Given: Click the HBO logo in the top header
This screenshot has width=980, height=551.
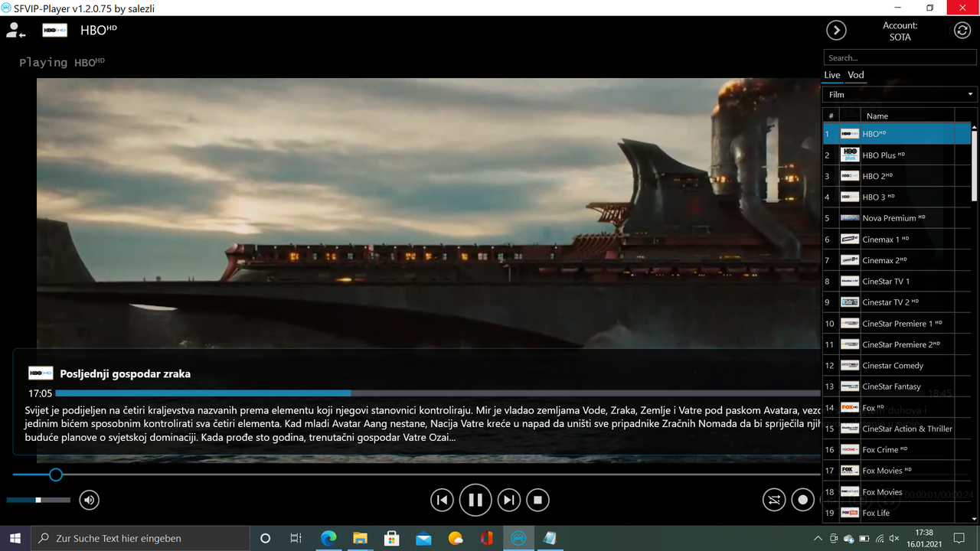Looking at the screenshot, I should [54, 31].
